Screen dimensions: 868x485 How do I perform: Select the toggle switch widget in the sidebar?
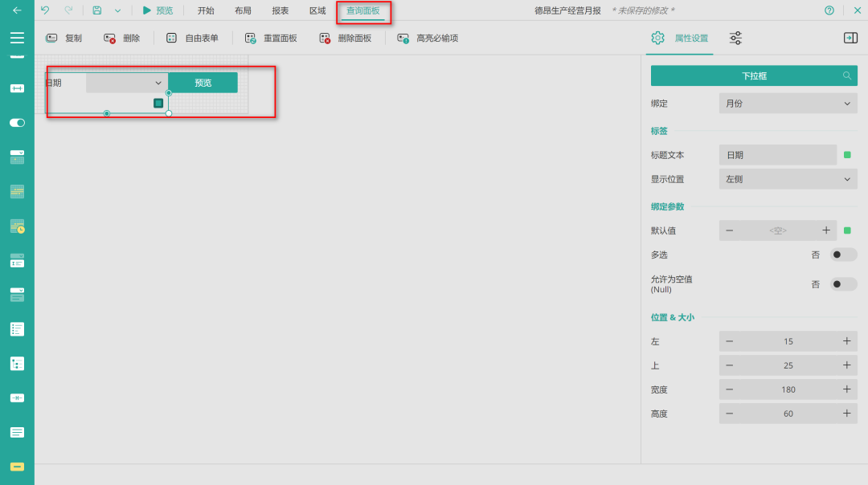tap(17, 123)
